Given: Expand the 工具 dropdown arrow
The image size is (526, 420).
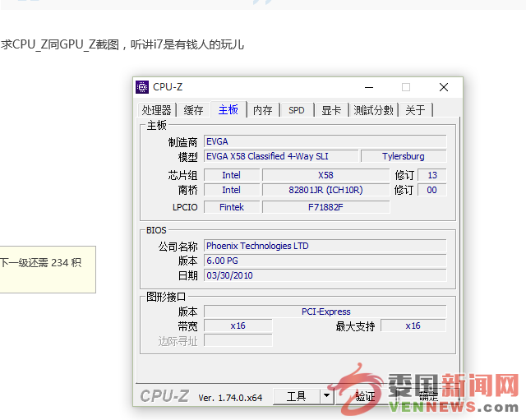Looking at the screenshot, I should pyautogui.click(x=327, y=396).
